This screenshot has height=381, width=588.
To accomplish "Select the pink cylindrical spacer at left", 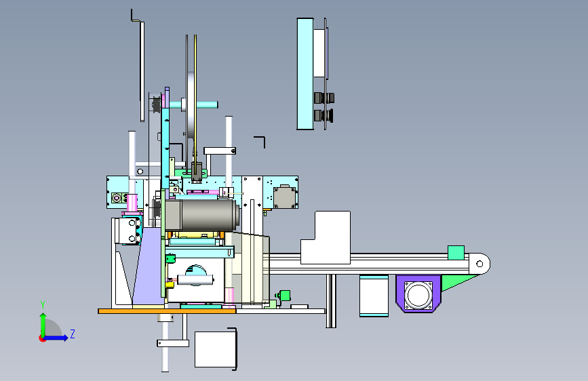I will tap(132, 203).
